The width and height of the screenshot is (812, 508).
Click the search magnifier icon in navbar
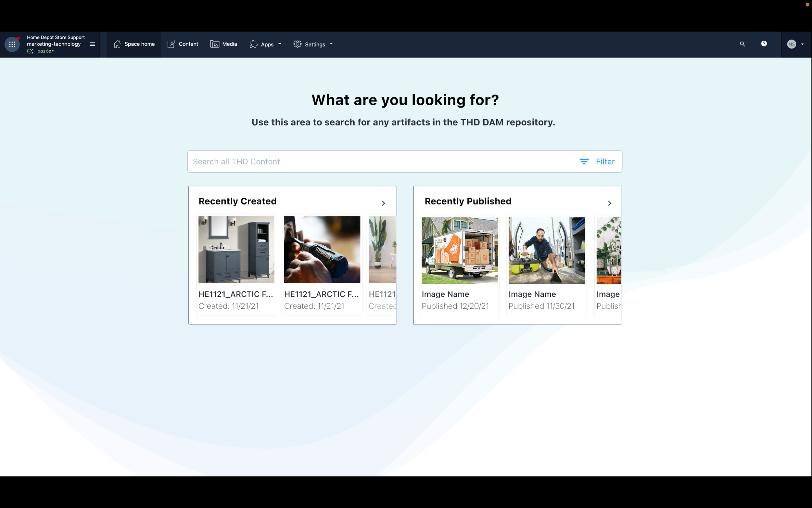742,44
